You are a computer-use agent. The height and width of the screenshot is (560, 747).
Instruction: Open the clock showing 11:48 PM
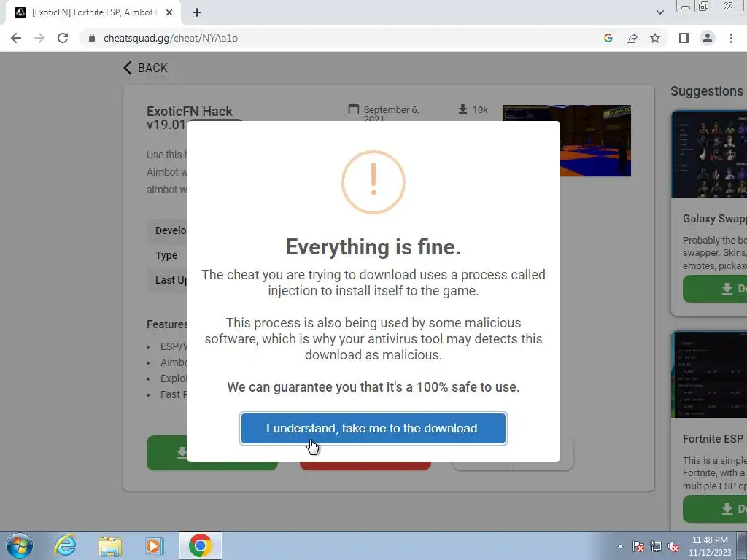pyautogui.click(x=710, y=546)
